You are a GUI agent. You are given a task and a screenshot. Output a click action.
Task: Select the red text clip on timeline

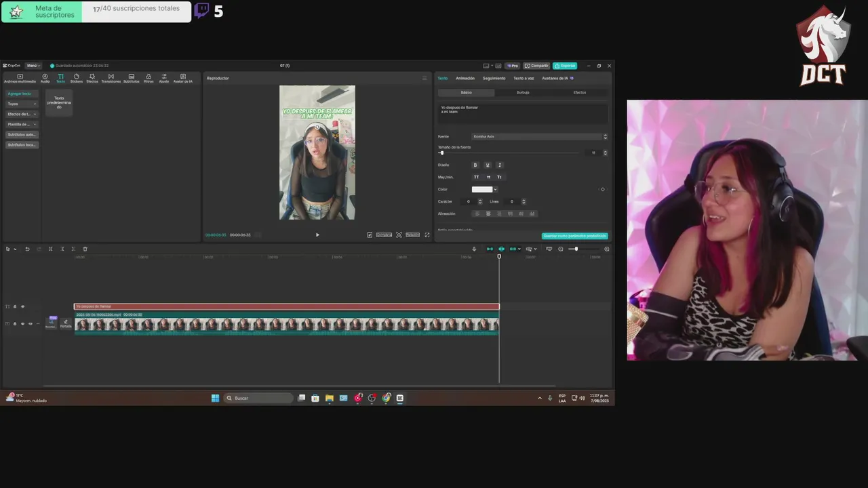286,306
